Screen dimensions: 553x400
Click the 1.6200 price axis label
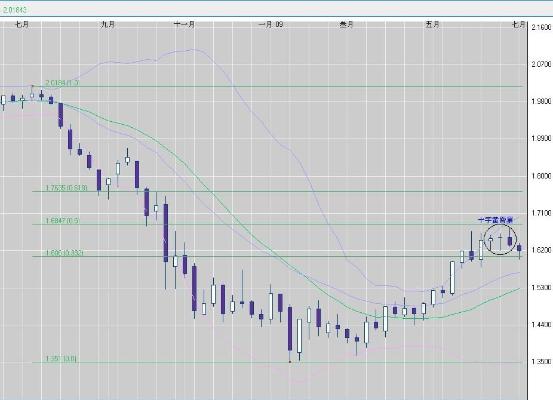point(541,250)
